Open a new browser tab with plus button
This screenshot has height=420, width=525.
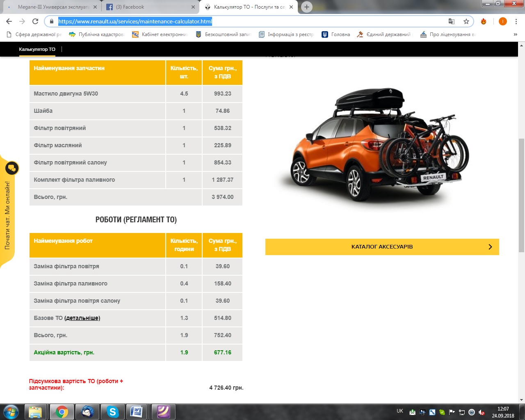click(x=306, y=7)
